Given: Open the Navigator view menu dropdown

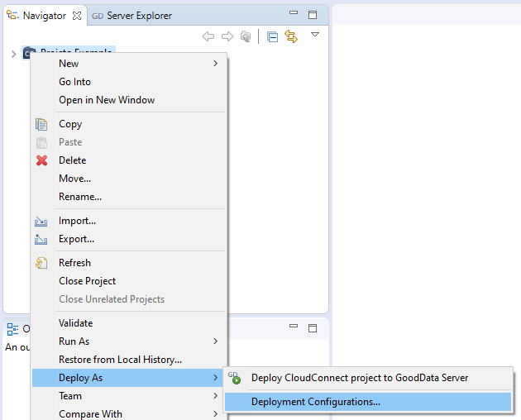Looking at the screenshot, I should (315, 34).
